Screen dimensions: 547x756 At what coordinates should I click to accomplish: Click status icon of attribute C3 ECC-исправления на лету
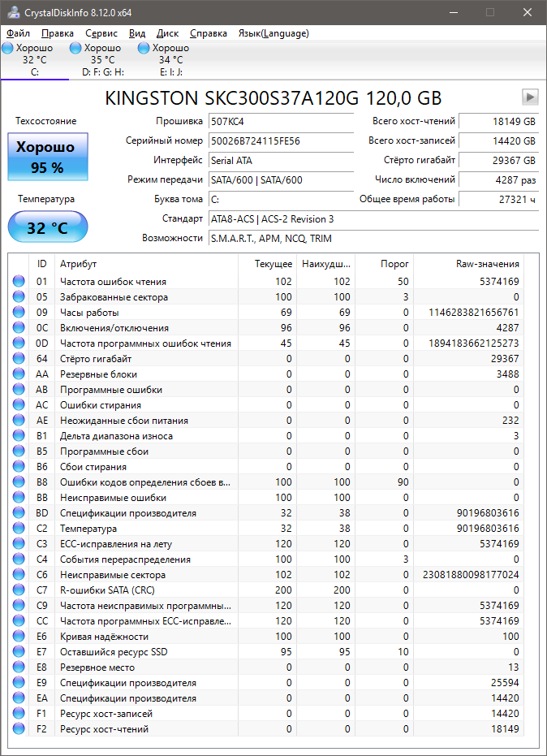[x=19, y=544]
